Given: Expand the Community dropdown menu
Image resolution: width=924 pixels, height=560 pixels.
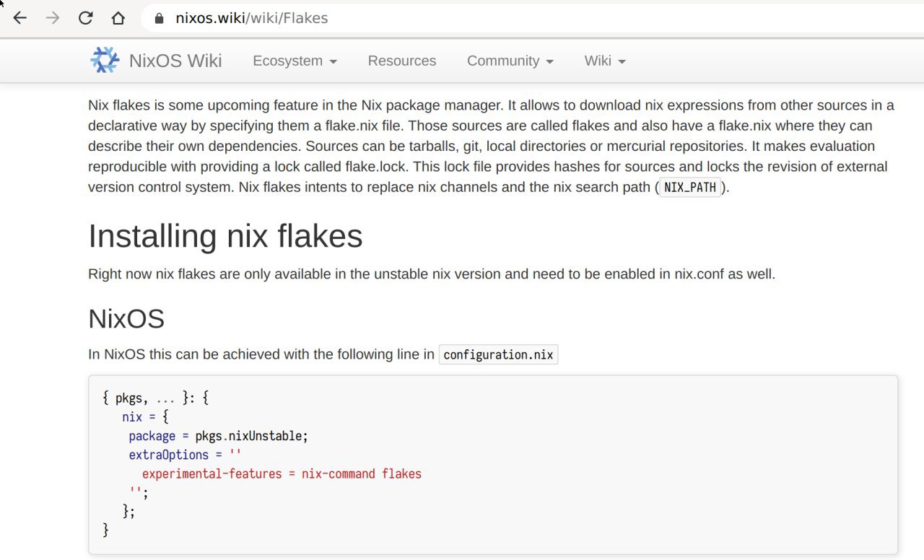Looking at the screenshot, I should tap(510, 61).
